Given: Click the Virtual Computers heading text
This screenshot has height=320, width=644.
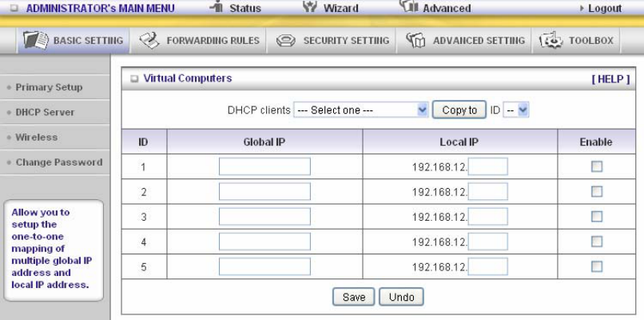Looking at the screenshot, I should coord(187,78).
